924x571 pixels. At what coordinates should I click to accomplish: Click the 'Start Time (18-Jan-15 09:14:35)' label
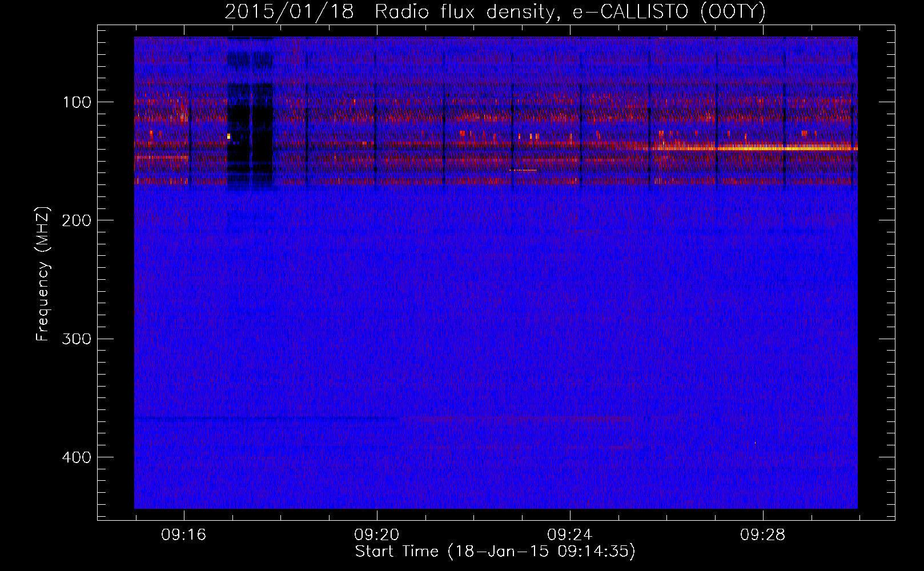click(x=495, y=552)
